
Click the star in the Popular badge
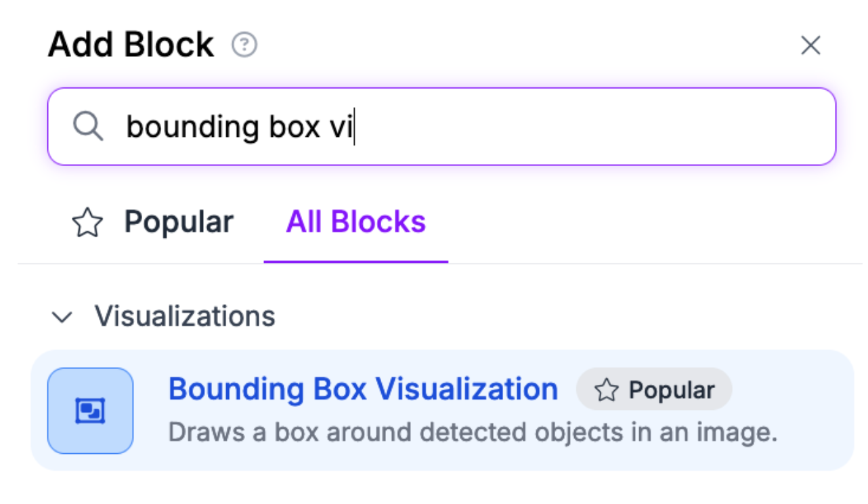click(606, 390)
